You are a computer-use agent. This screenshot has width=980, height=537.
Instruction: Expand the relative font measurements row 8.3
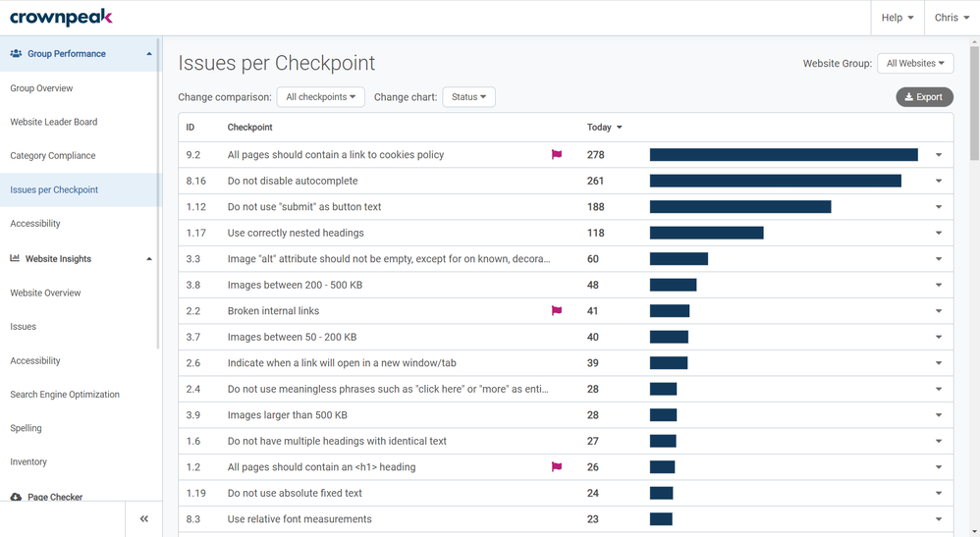[939, 519]
